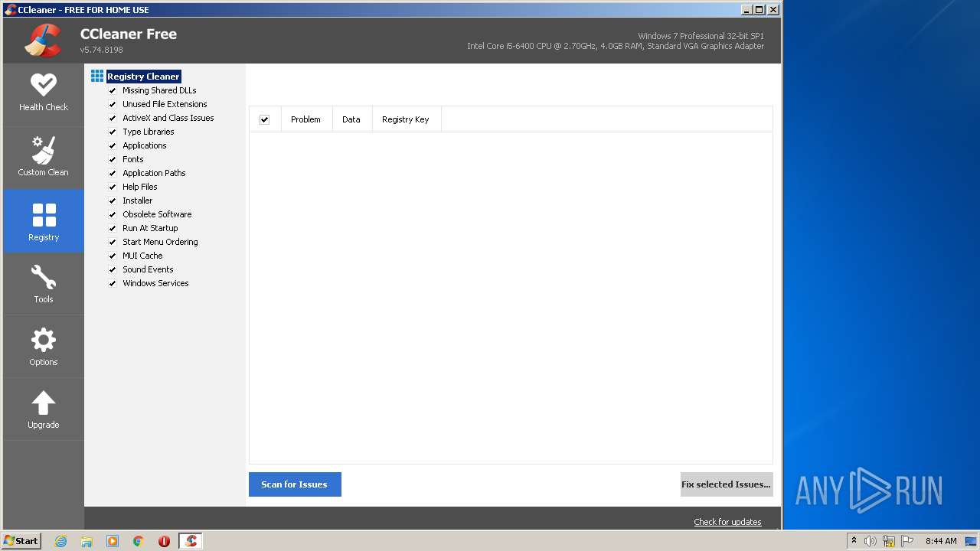The height and width of the screenshot is (551, 980).
Task: Toggle Application Paths checkbox
Action: coord(113,173)
